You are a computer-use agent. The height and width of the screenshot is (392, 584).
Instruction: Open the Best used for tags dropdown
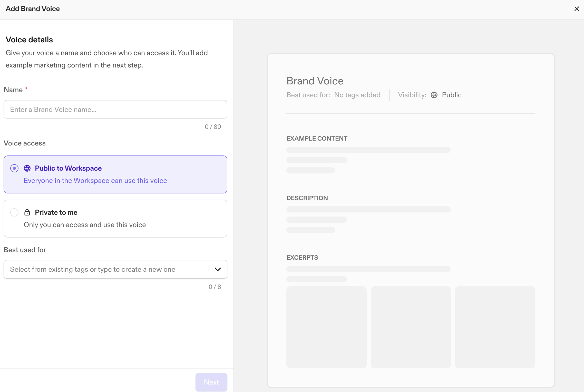click(115, 269)
